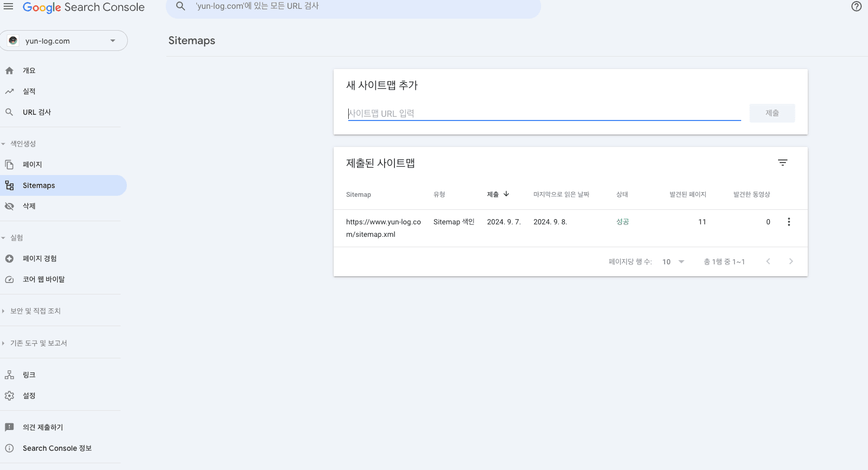The width and height of the screenshot is (868, 470).
Task: Click the feedback icon next to 의견 제출하기
Action: 9,427
